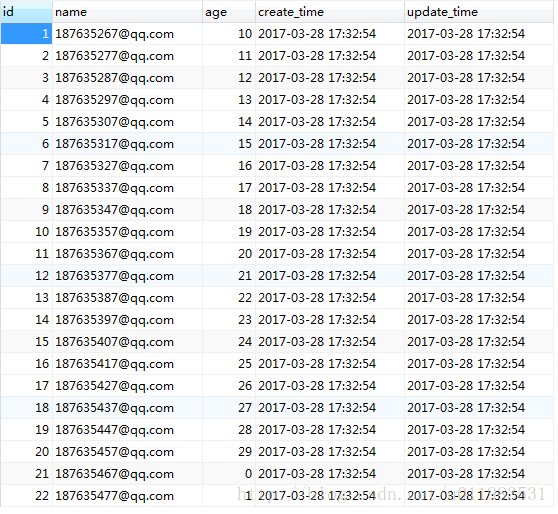Click age cell with value 16
The width and height of the screenshot is (558, 514).
click(x=229, y=166)
